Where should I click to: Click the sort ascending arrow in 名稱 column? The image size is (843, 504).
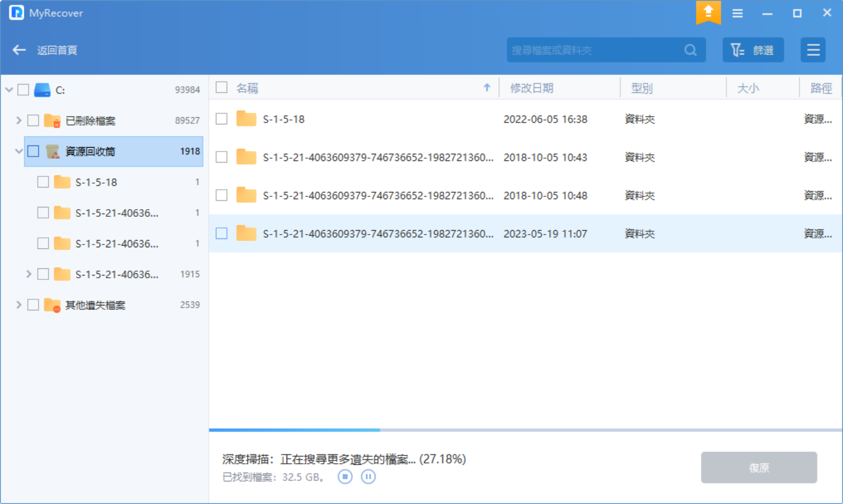(487, 87)
